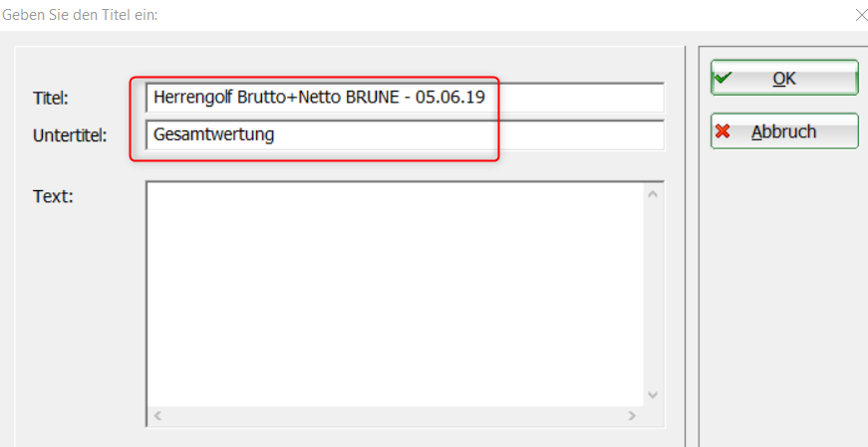Click the up arrow of the Text scrollbar
The height and width of the screenshot is (447, 868).
click(654, 193)
